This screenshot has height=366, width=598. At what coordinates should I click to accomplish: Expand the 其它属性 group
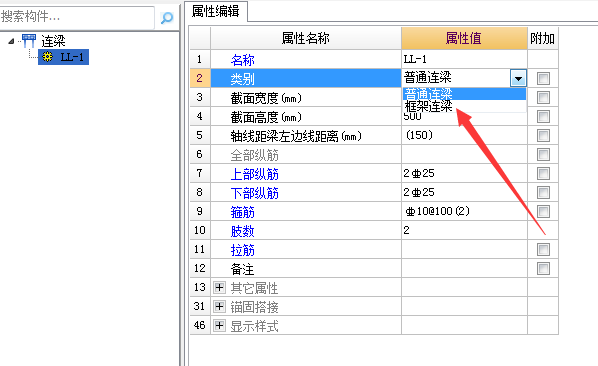[x=219, y=287]
